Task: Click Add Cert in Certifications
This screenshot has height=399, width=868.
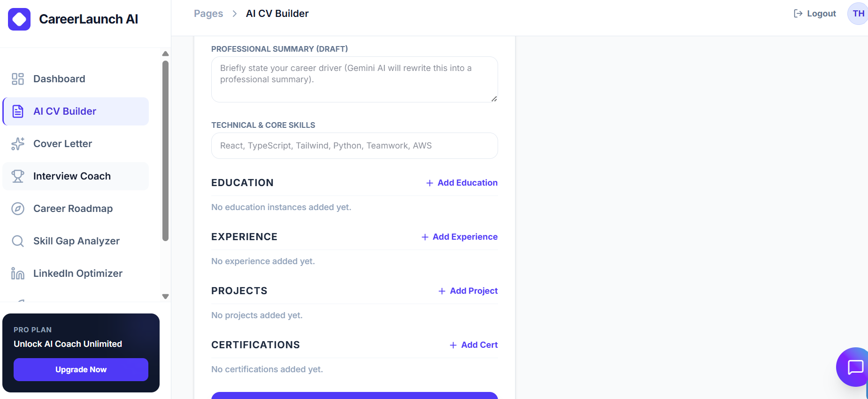Action: 474,345
